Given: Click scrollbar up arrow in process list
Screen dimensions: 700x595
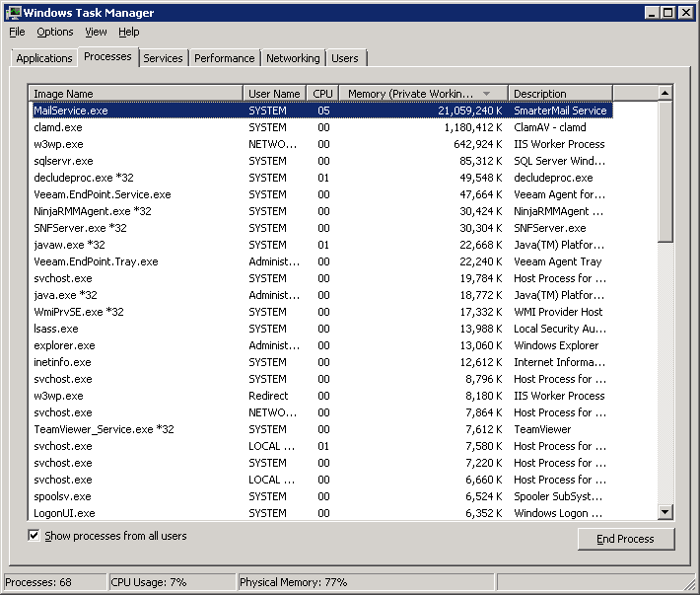Looking at the screenshot, I should 665,93.
